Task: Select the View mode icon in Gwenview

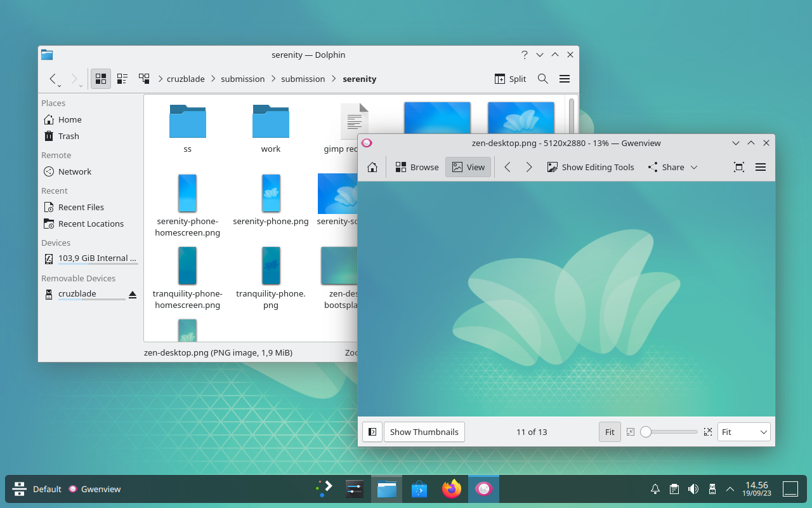Action: coord(468,167)
